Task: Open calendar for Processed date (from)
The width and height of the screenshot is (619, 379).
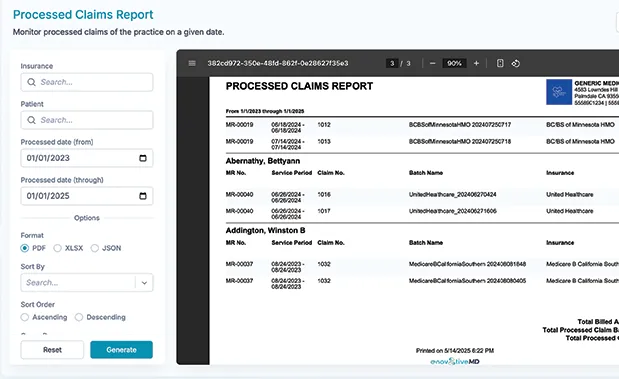Action: coord(143,158)
